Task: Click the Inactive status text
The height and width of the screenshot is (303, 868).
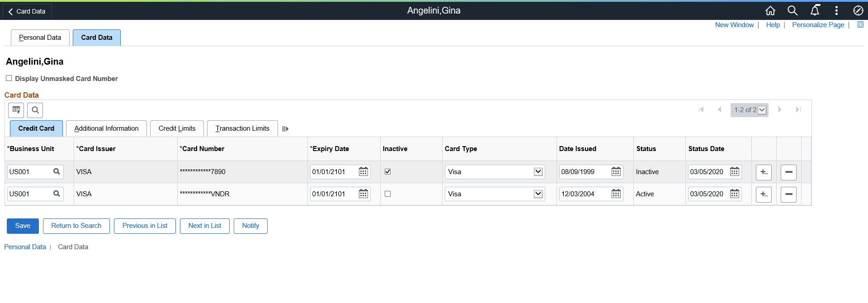Action: tap(647, 172)
